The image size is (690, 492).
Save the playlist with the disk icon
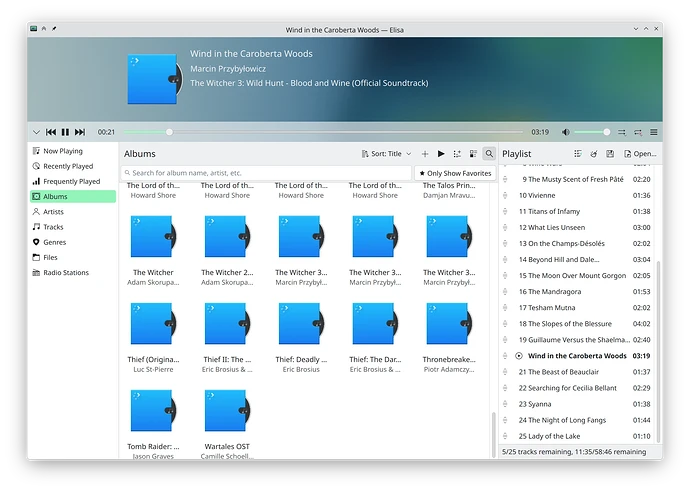610,154
